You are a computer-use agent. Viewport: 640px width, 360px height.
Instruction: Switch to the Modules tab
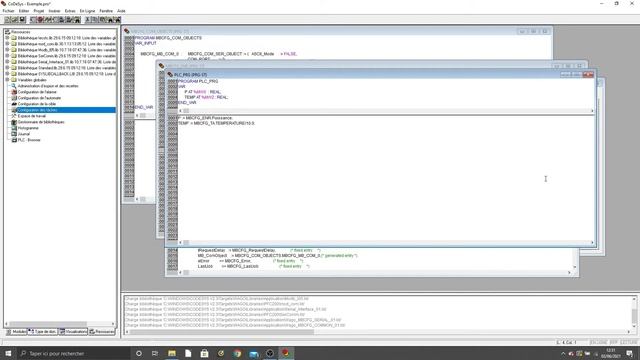tap(16, 332)
